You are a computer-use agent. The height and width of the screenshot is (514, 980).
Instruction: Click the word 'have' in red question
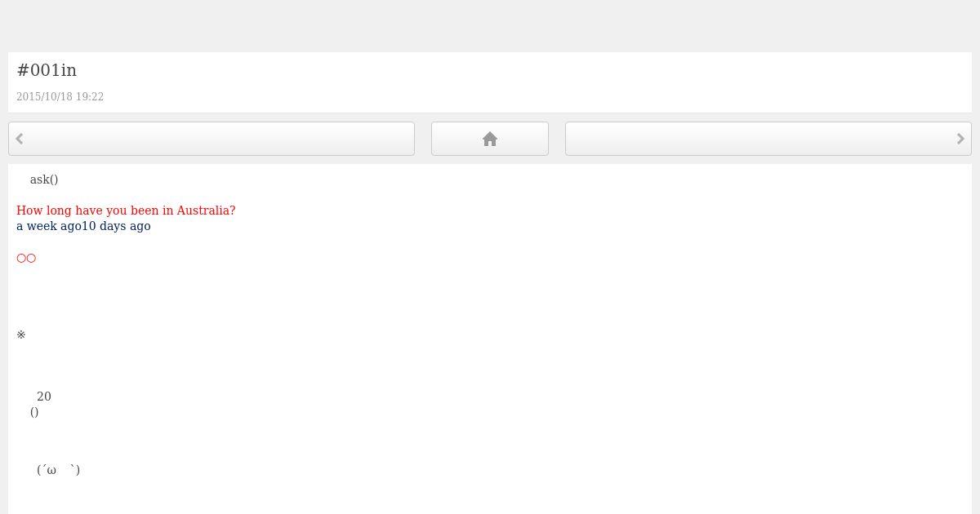click(x=89, y=210)
